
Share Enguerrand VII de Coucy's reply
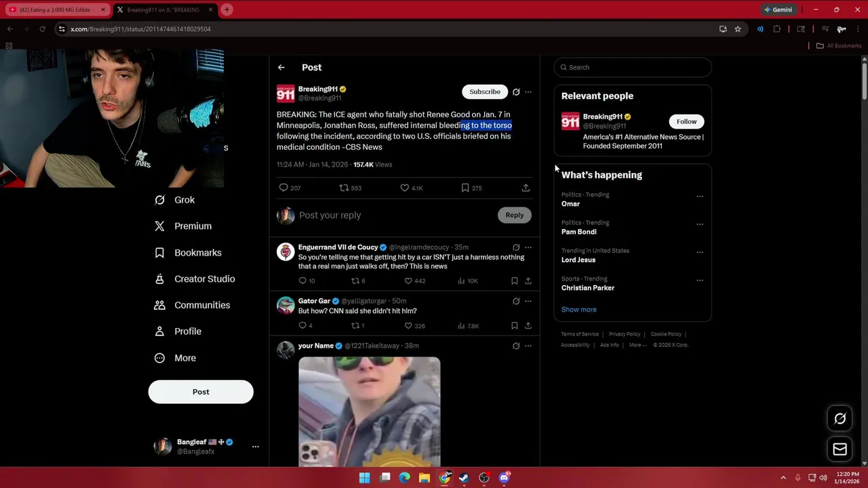[528, 281]
